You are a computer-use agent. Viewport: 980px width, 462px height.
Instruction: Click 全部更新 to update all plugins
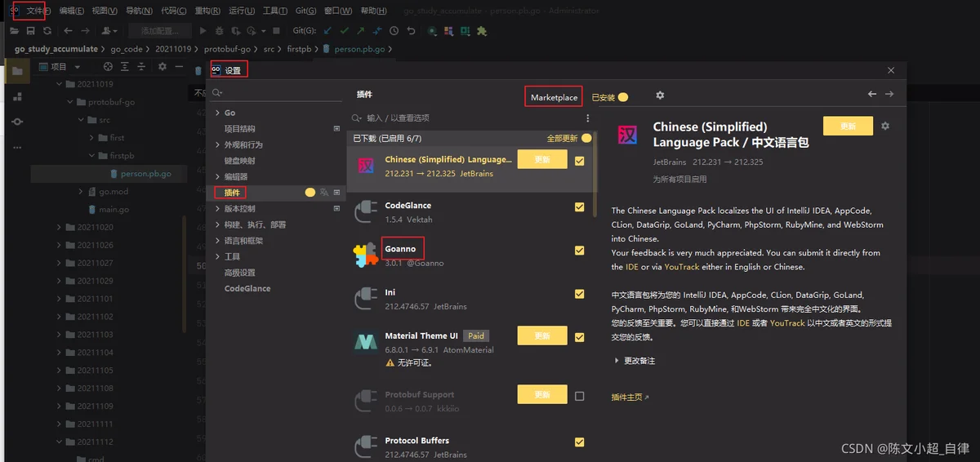tap(562, 139)
